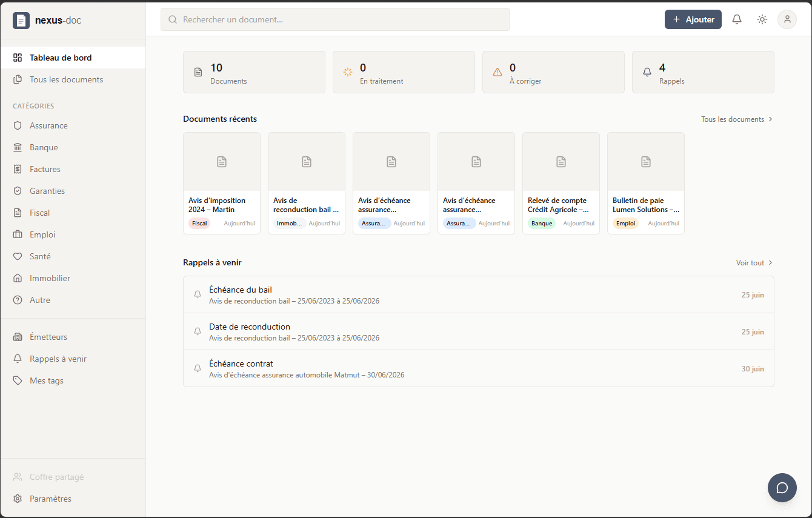Open the Paramètres label in sidebar

pyautogui.click(x=50, y=499)
